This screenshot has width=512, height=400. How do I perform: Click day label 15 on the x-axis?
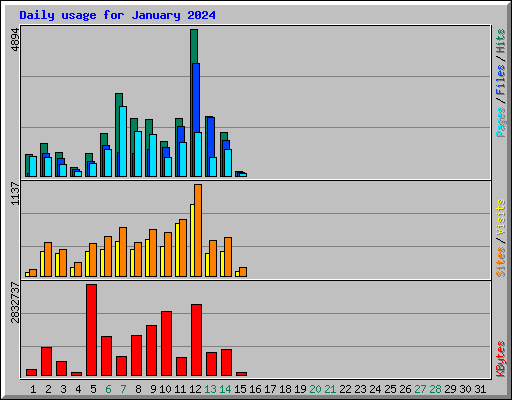[240, 389]
